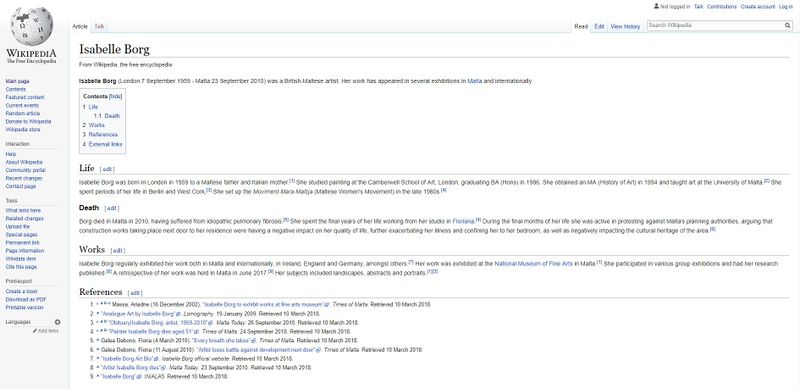Click Cite this page link
The height and width of the screenshot is (389, 800).
21,267
